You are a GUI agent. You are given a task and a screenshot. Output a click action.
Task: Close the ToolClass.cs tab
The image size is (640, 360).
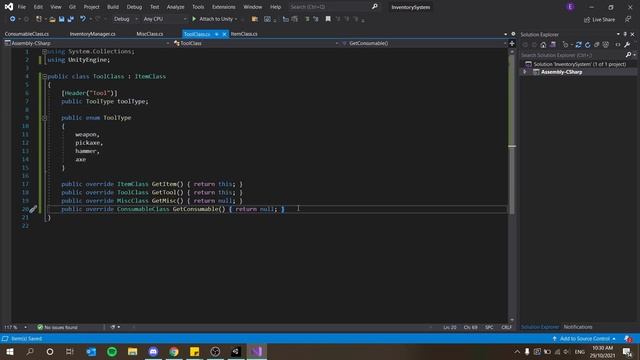224,34
